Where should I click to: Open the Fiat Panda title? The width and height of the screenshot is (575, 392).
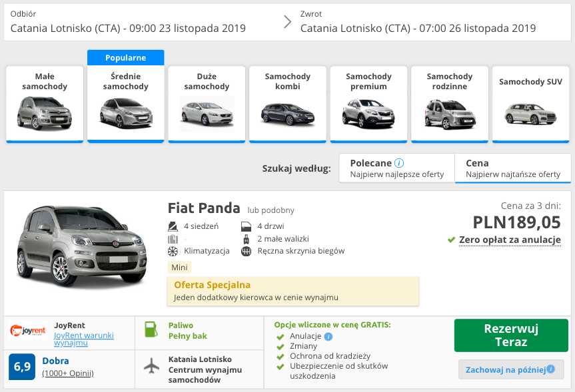coord(204,208)
